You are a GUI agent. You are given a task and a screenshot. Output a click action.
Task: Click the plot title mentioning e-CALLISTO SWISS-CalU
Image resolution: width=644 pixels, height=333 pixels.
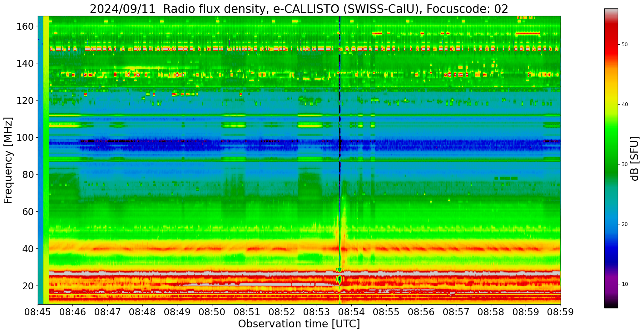[299, 9]
